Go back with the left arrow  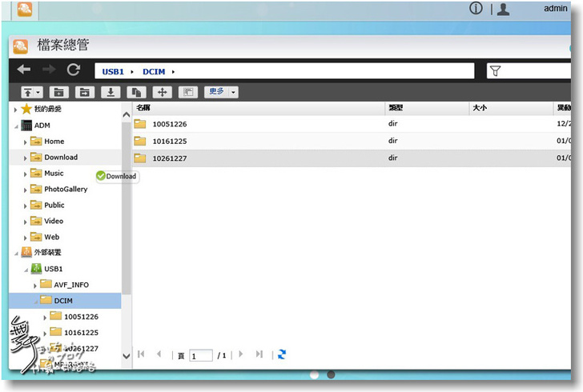[x=24, y=69]
